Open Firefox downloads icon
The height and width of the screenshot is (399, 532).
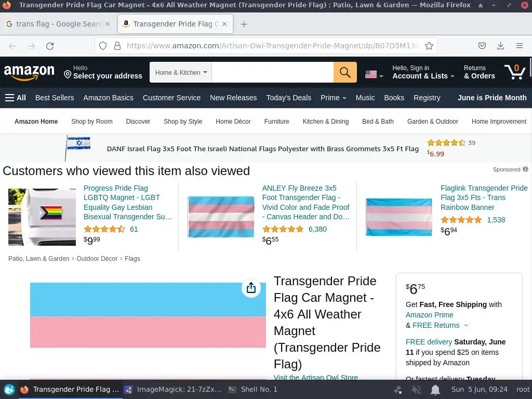[500, 46]
